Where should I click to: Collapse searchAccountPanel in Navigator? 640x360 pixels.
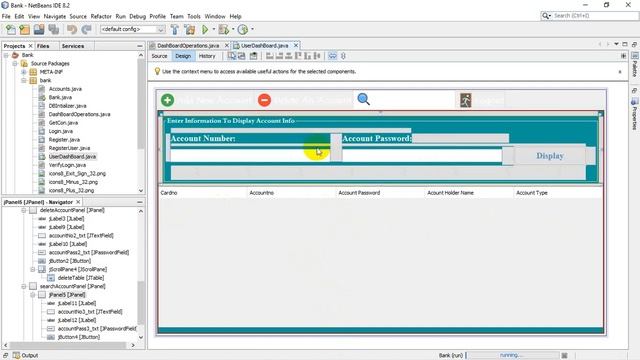coord(24,287)
